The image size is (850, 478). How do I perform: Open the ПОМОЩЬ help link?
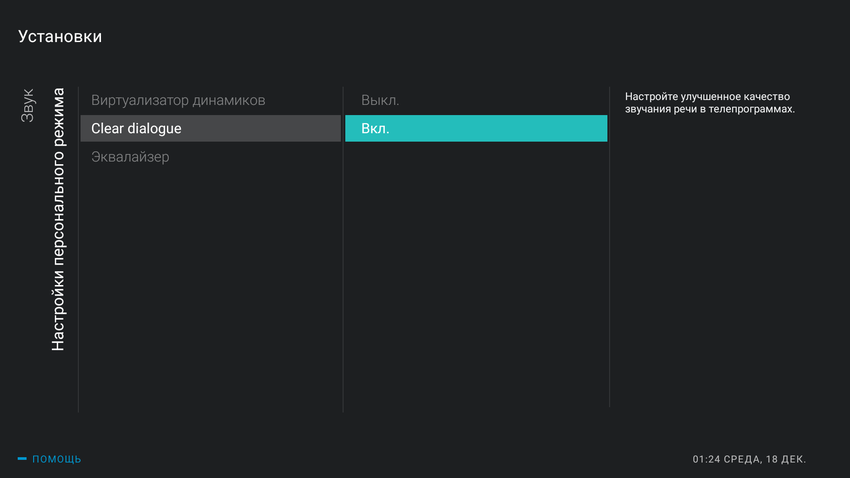pyautogui.click(x=57, y=459)
